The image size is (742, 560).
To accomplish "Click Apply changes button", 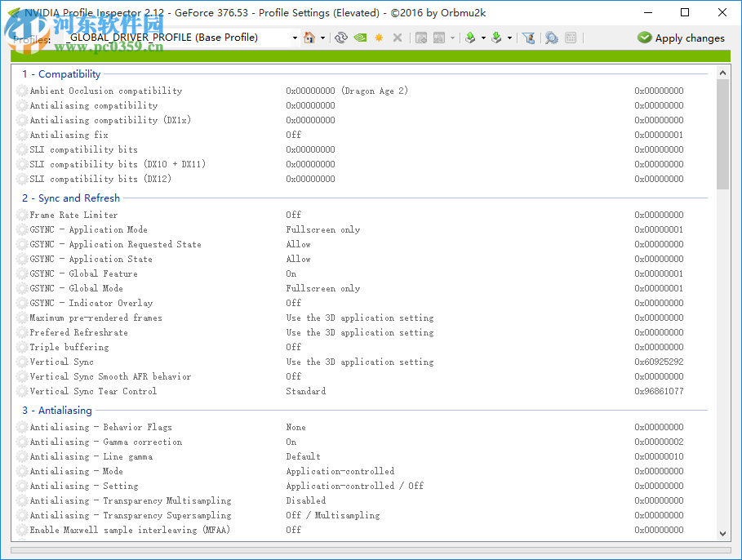I will click(x=681, y=38).
